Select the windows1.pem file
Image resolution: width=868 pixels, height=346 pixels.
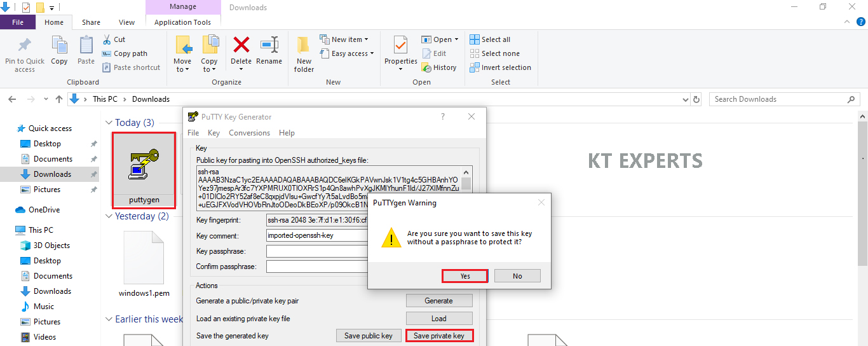[x=144, y=263]
